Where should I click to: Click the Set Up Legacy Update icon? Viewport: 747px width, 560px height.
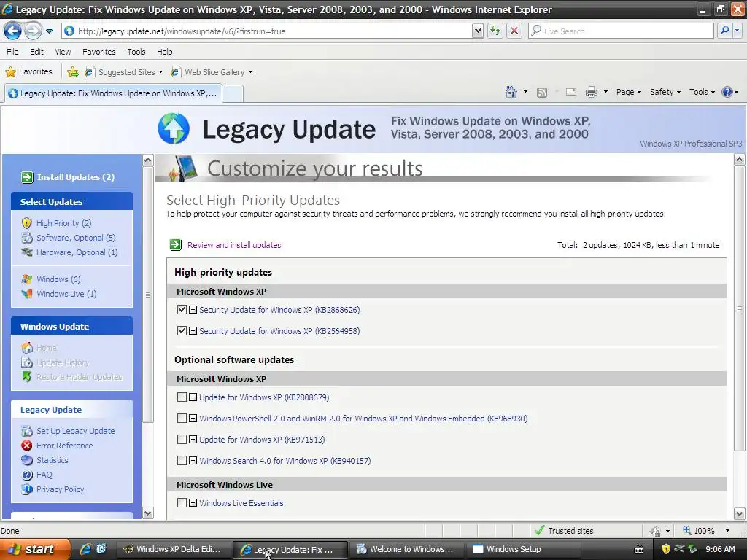click(27, 431)
